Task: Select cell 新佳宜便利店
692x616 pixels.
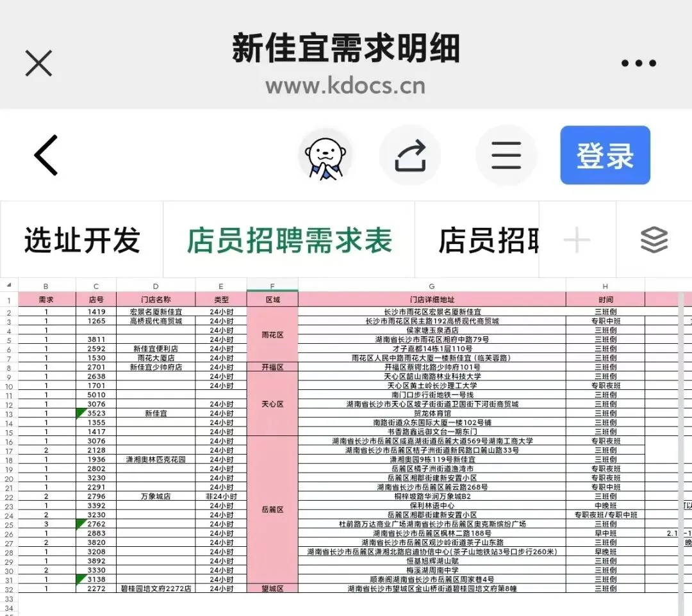Action: click(x=156, y=348)
